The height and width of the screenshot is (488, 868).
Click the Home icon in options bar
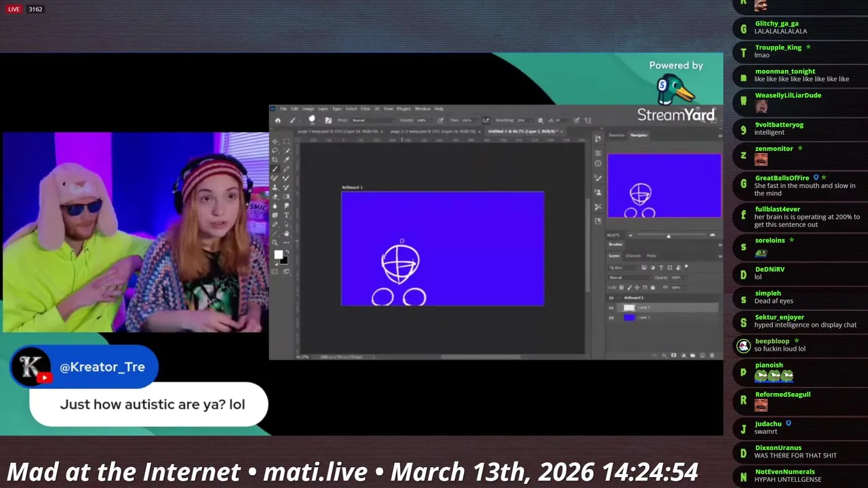(277, 121)
